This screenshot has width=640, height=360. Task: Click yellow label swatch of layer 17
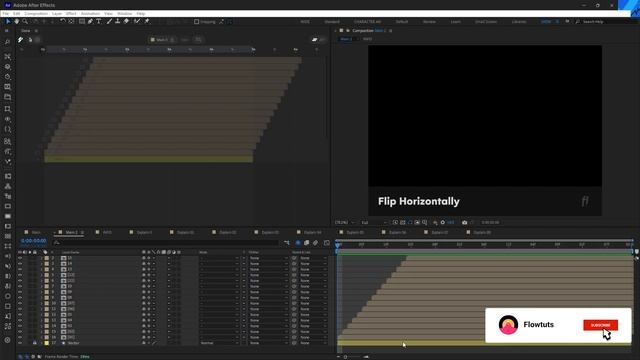pyautogui.click(x=47, y=343)
